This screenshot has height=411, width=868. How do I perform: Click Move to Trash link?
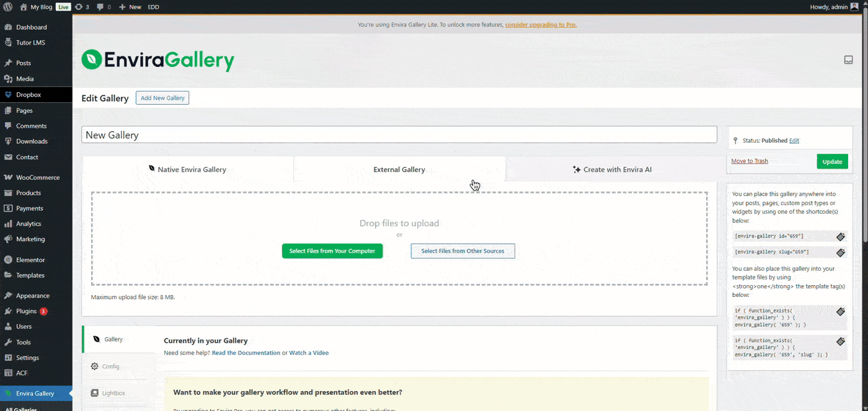click(x=749, y=161)
